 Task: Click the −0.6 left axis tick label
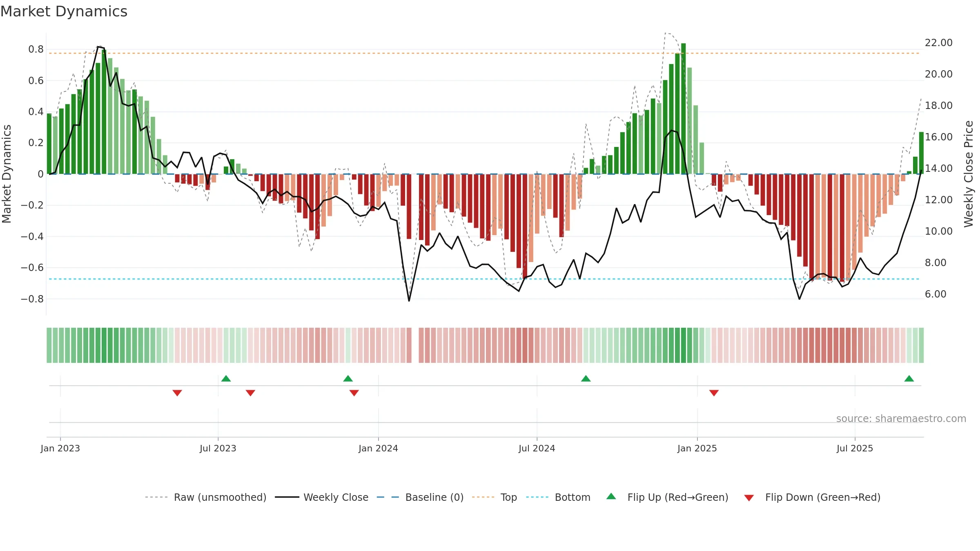(32, 268)
